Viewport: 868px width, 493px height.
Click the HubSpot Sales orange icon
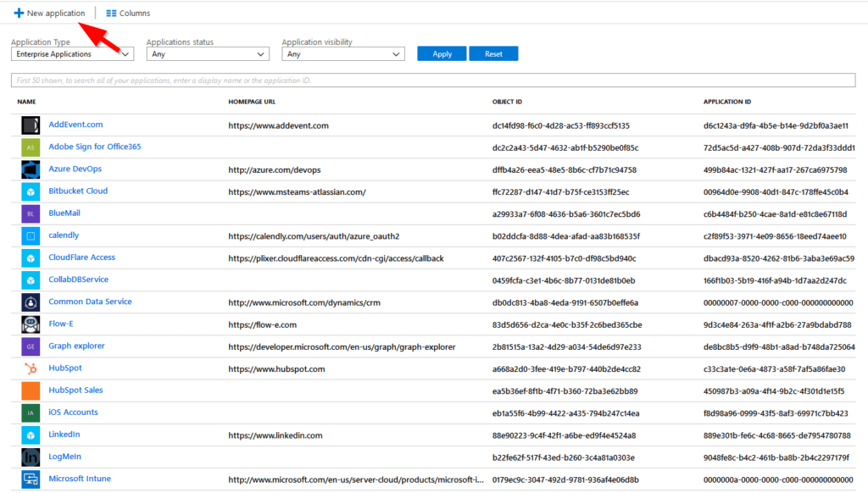31,391
